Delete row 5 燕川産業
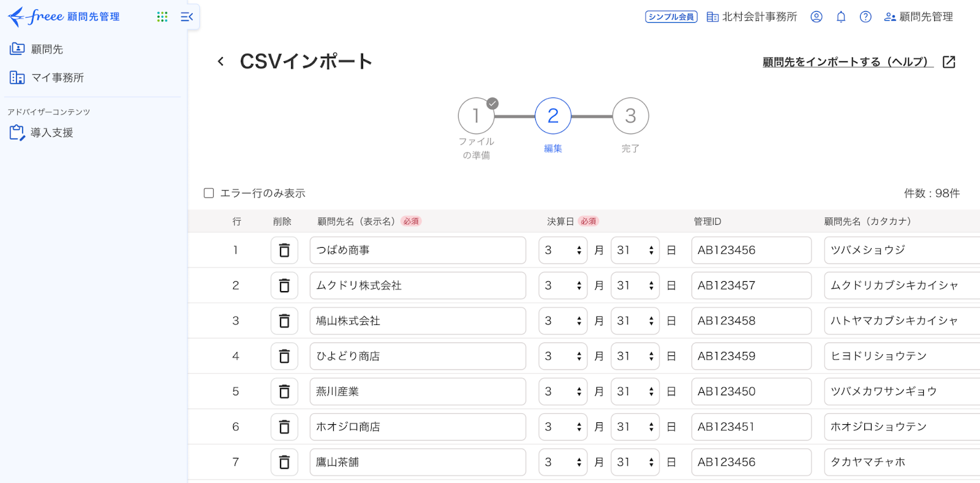The width and height of the screenshot is (980, 483). [x=284, y=392]
